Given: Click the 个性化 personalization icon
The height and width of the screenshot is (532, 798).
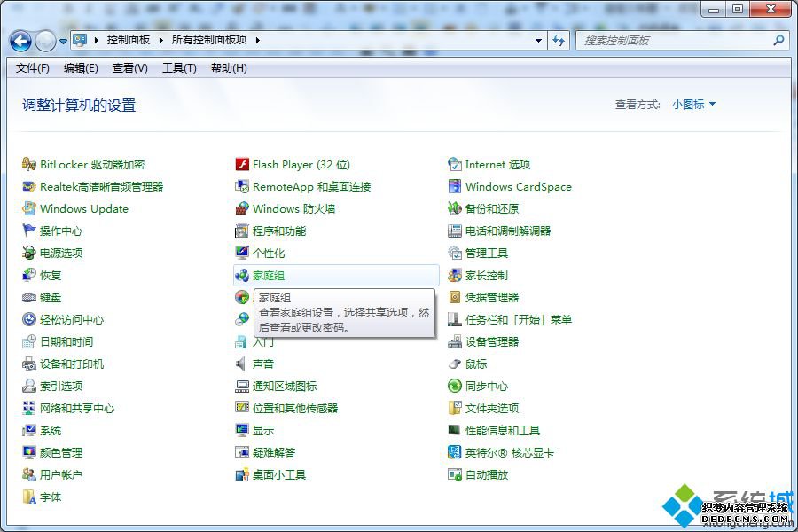Looking at the screenshot, I should click(x=242, y=253).
